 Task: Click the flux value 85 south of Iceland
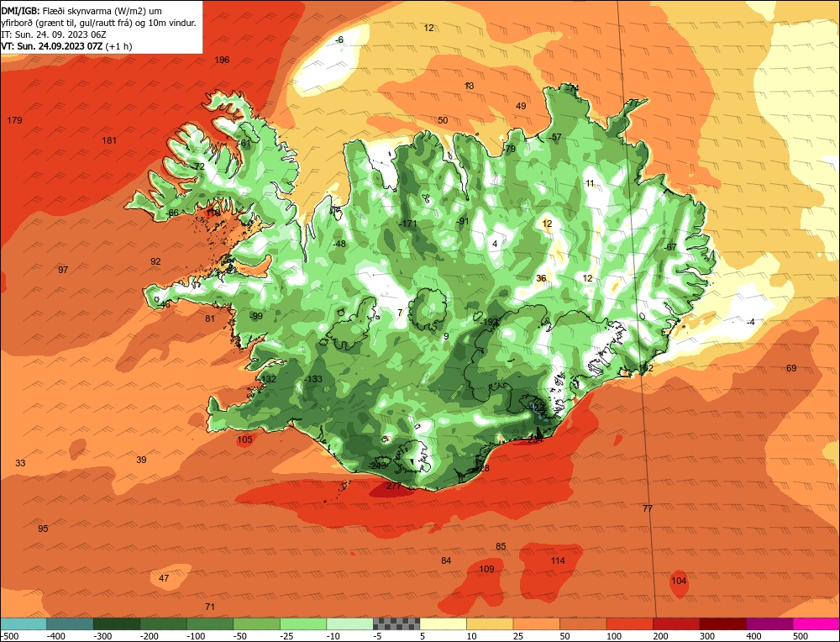click(x=501, y=546)
